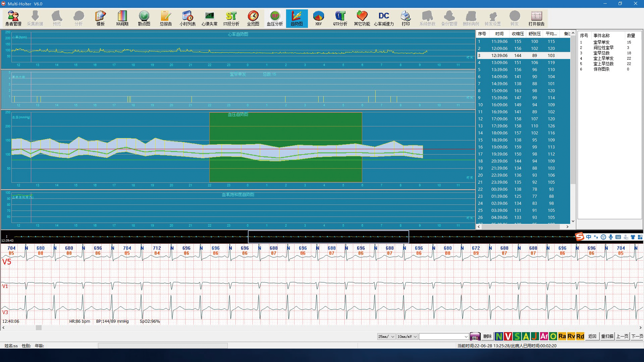Click the DC 心率减速力 icon
Viewport: 644px width, 362px height.
tap(384, 18)
